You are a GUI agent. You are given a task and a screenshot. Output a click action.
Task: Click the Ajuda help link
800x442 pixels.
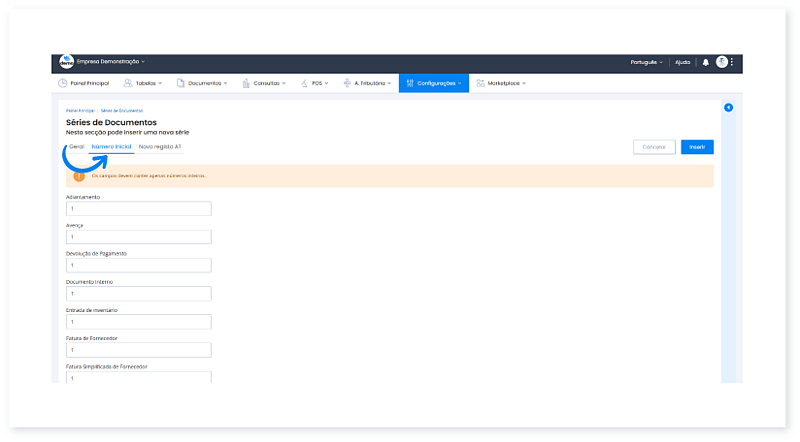[683, 62]
